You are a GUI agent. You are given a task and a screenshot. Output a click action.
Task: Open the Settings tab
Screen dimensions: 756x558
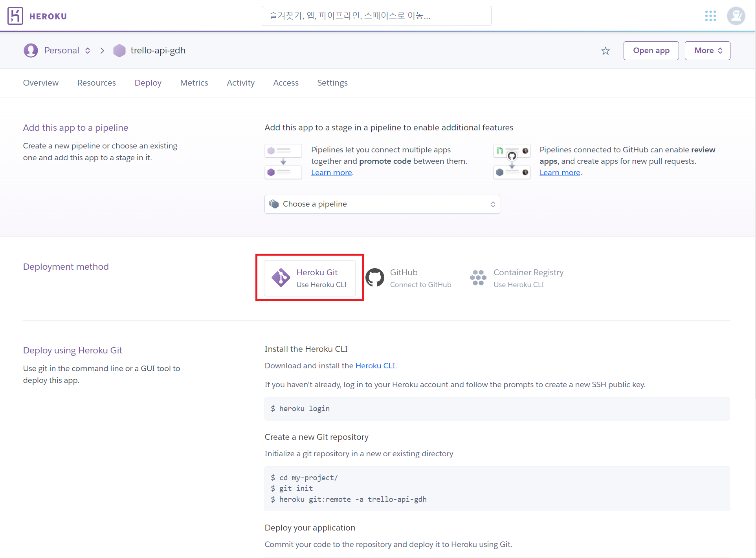(332, 83)
